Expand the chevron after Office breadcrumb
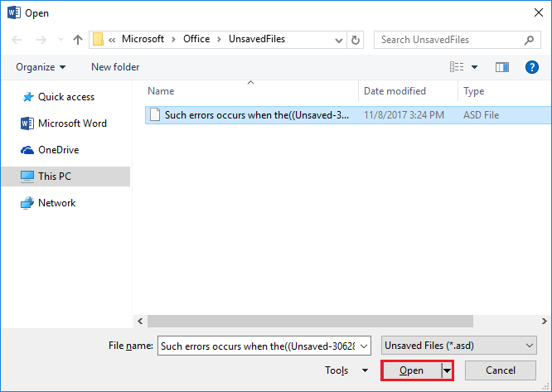Viewport: 552px width, 392px height. (220, 40)
